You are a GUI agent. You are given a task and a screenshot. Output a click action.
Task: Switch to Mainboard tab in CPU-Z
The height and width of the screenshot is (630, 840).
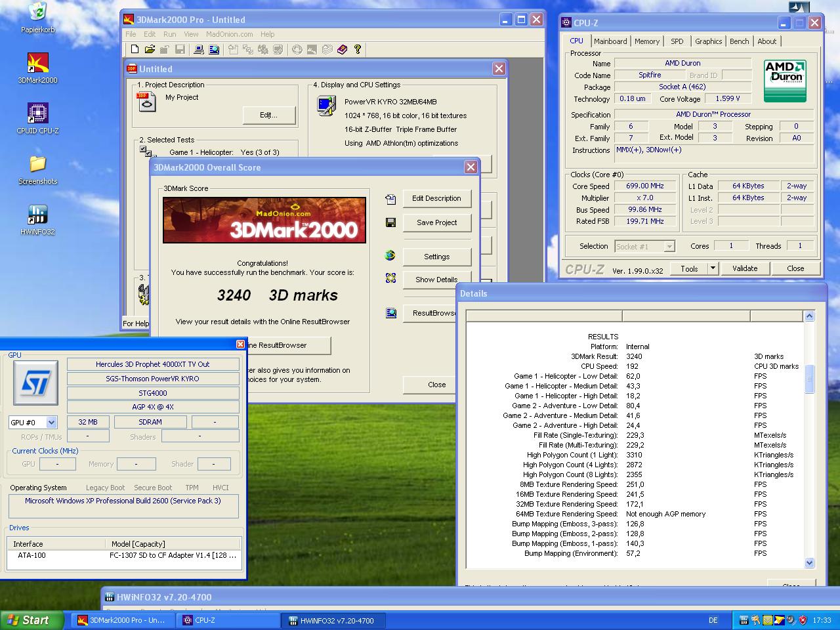pos(610,41)
